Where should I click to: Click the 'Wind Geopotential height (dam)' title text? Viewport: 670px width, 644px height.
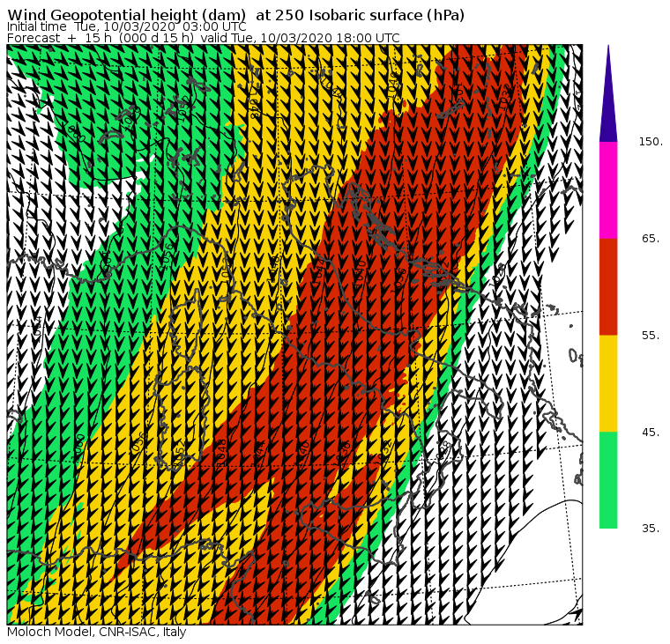tap(126, 15)
